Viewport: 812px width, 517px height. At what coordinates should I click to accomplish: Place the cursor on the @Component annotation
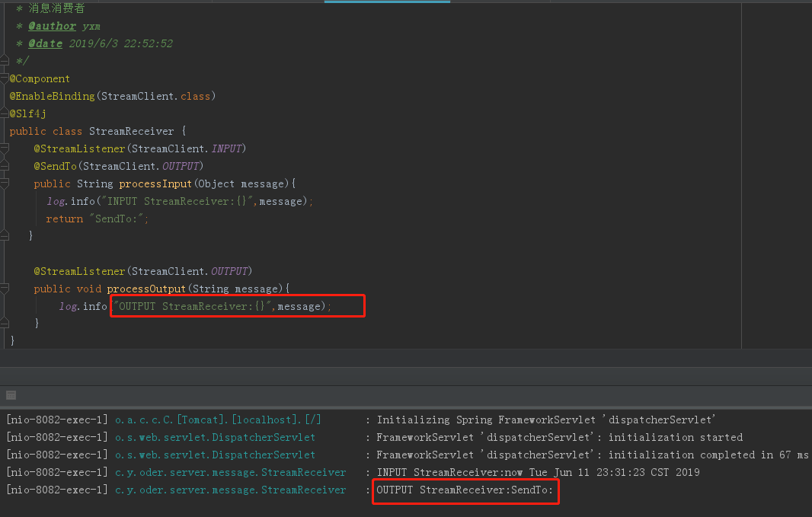(x=40, y=78)
